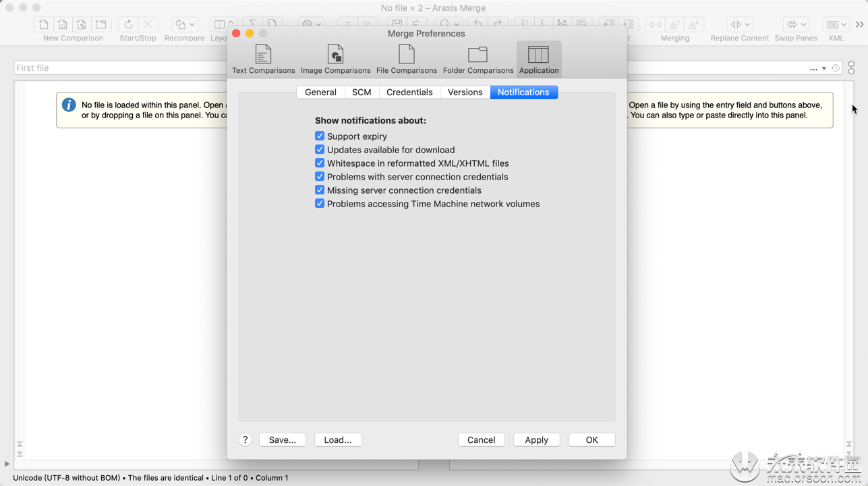Click the history clock icon in right file field
The image size is (868, 486).
point(836,68)
